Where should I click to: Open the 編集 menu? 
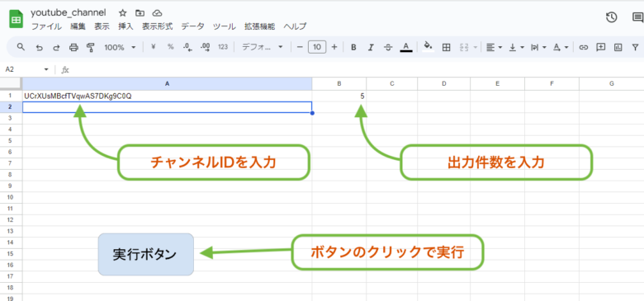(78, 26)
